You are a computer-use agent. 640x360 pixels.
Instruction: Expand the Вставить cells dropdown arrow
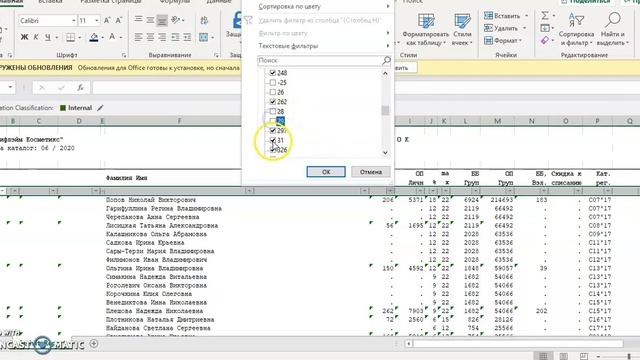526,16
